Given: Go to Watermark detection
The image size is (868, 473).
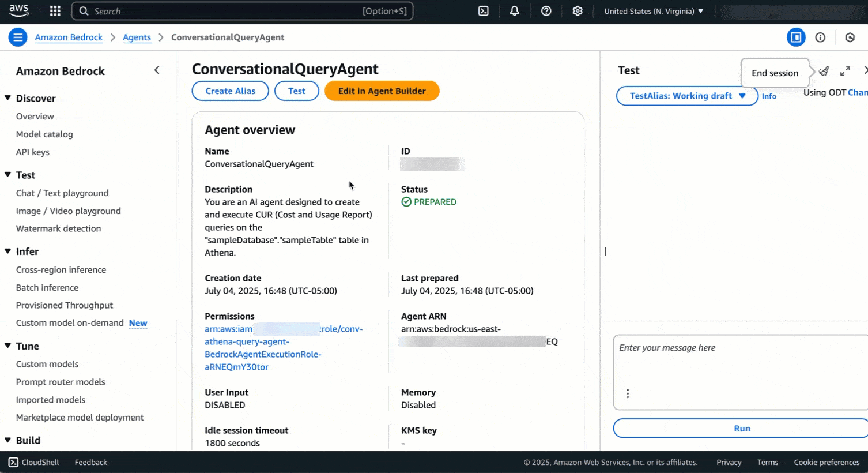Looking at the screenshot, I should click(59, 228).
